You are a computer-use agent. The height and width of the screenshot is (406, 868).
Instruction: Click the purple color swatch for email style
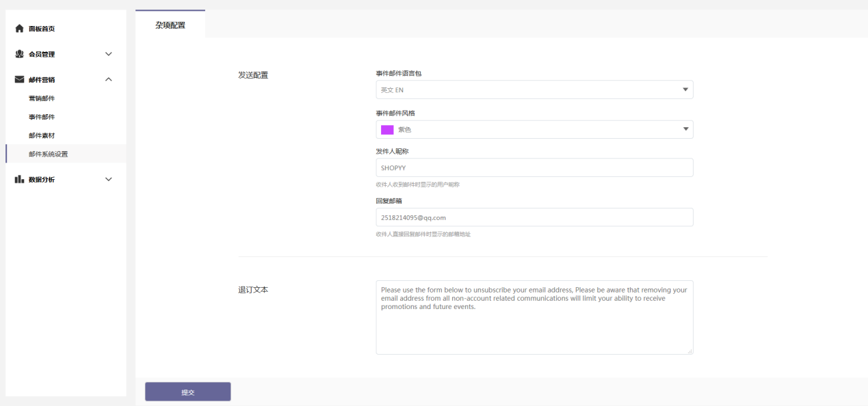pos(386,128)
